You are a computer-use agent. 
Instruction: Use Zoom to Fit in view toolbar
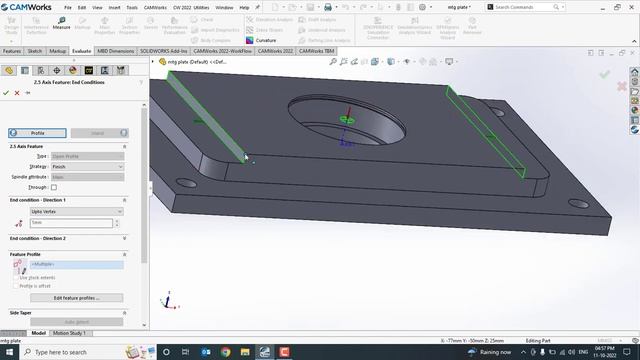pos(333,62)
